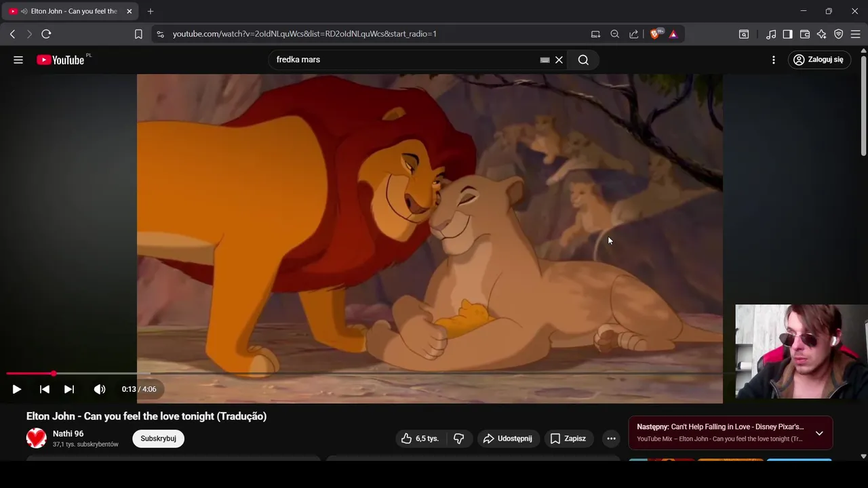Like the video (6,5 tys.)
The width and height of the screenshot is (868, 488).
(420, 439)
